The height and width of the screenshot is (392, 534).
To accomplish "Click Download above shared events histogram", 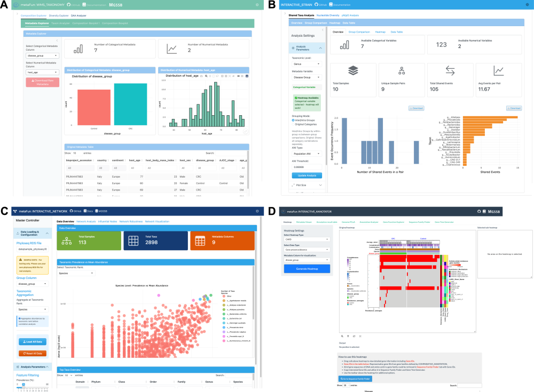I will (416, 108).
